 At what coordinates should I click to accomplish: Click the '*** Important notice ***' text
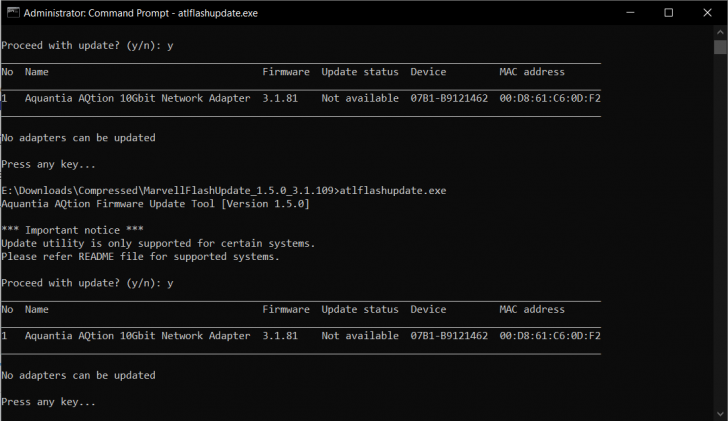pyautogui.click(x=72, y=230)
